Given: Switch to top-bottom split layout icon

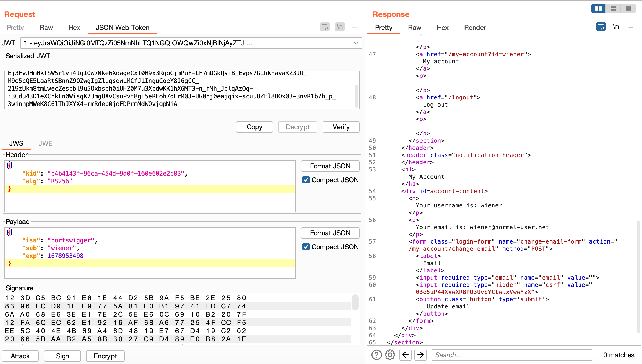Looking at the screenshot, I should [x=613, y=8].
